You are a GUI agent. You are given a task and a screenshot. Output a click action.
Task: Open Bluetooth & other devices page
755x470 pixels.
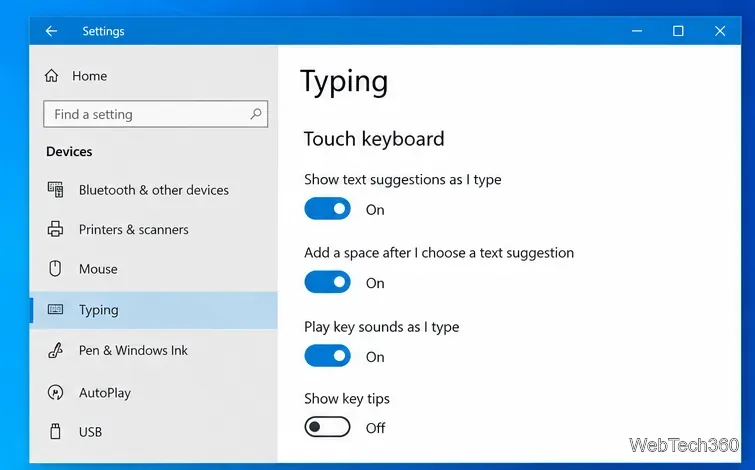(x=154, y=190)
